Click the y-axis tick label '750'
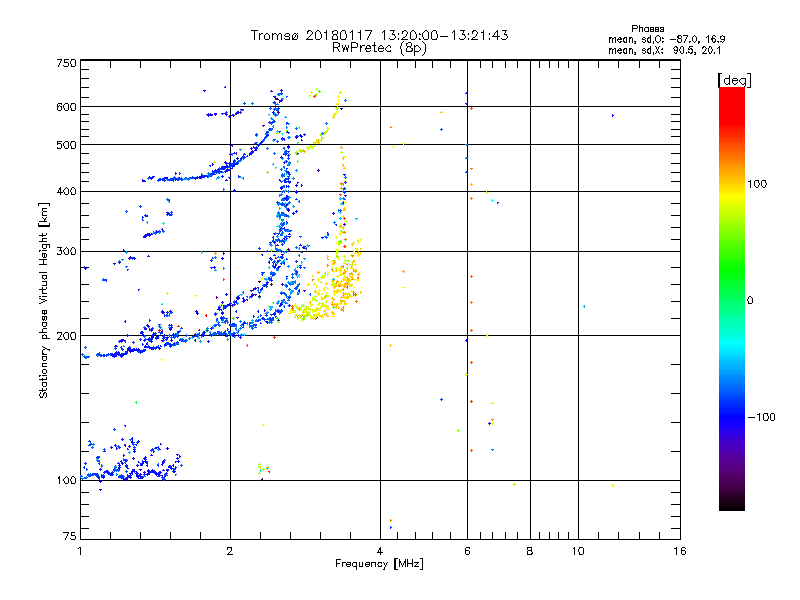The width and height of the screenshot is (800, 600). pos(66,63)
